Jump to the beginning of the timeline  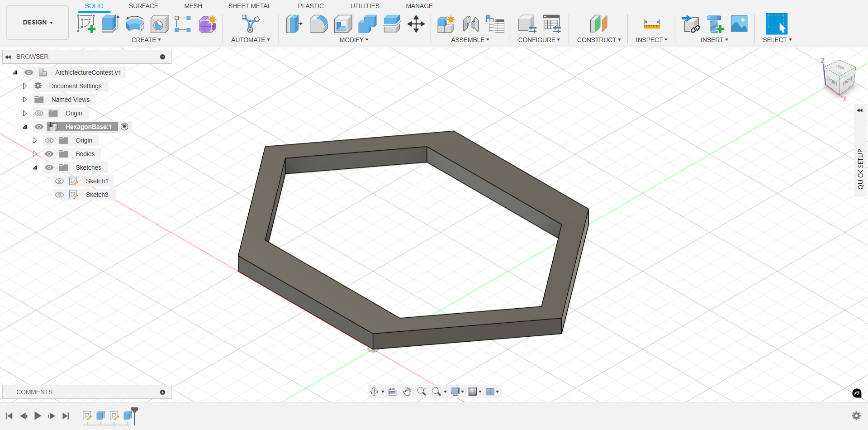9,416
